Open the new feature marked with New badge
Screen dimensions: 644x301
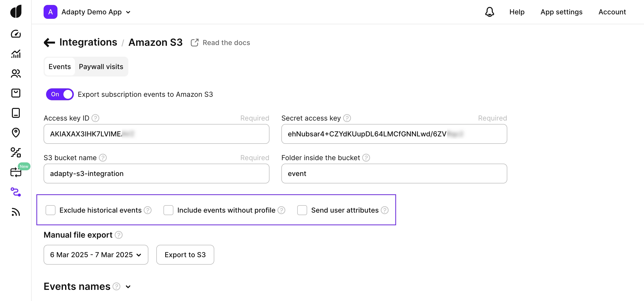coord(16,172)
